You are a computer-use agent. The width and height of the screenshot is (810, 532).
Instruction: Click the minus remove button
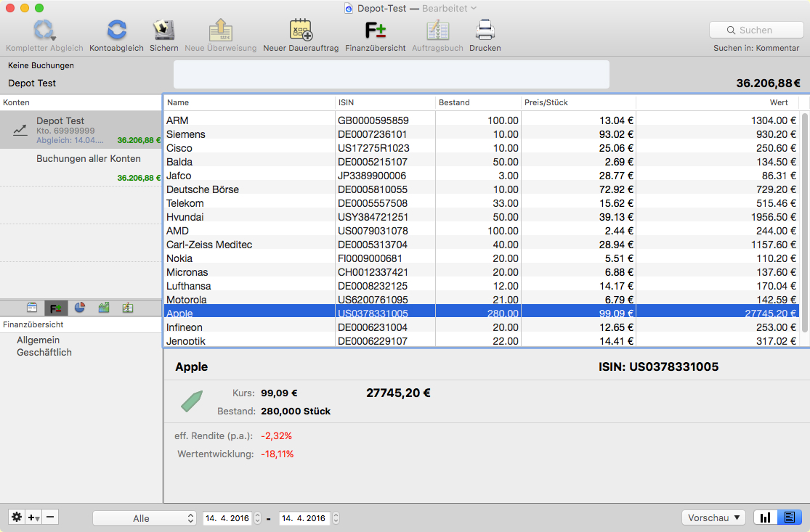[x=50, y=517]
